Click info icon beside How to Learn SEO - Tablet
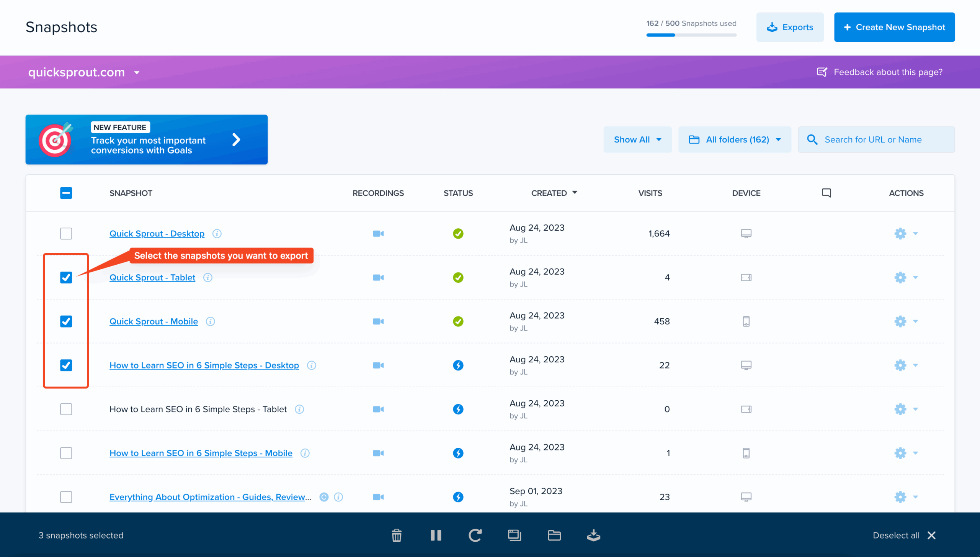Image resolution: width=980 pixels, height=557 pixels. click(x=299, y=409)
